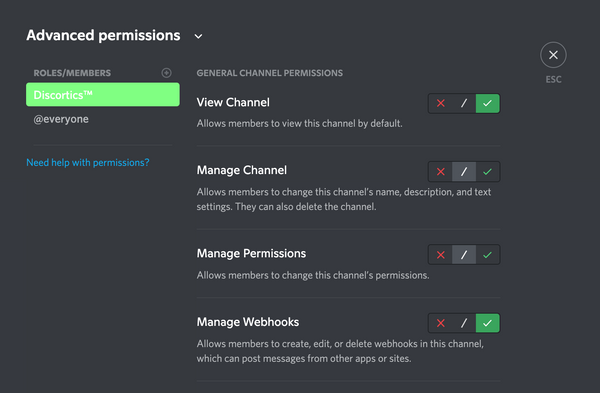This screenshot has width=600, height=393.
Task: Allow Manage Channel with green checkmark
Action: coord(488,171)
